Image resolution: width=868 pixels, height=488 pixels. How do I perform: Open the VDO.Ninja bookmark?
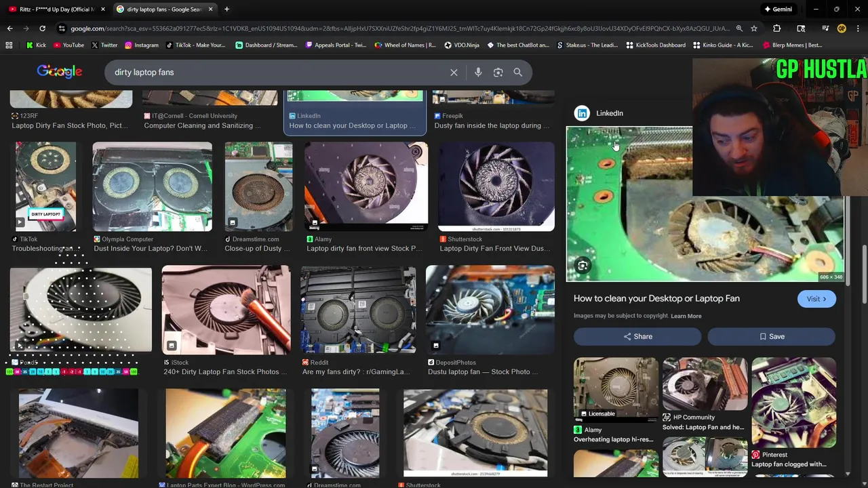(462, 45)
